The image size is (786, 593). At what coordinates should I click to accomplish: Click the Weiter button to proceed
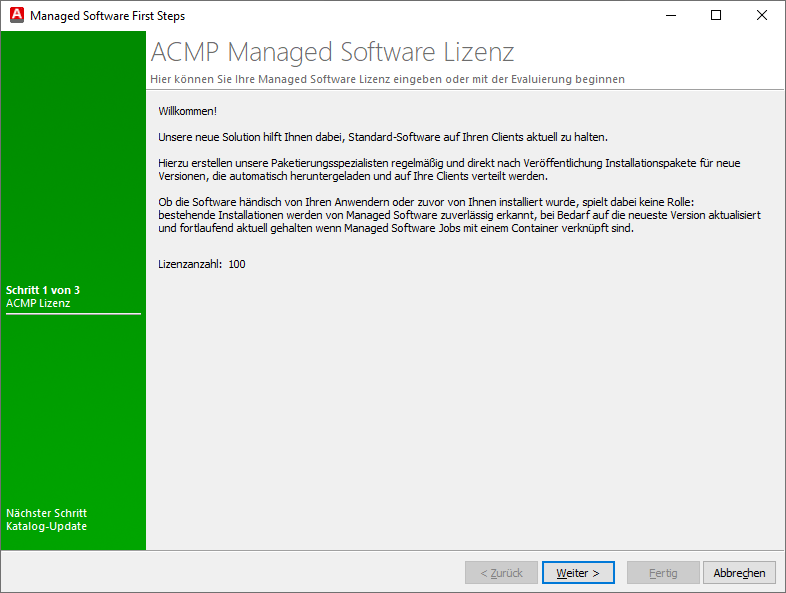[x=578, y=572]
